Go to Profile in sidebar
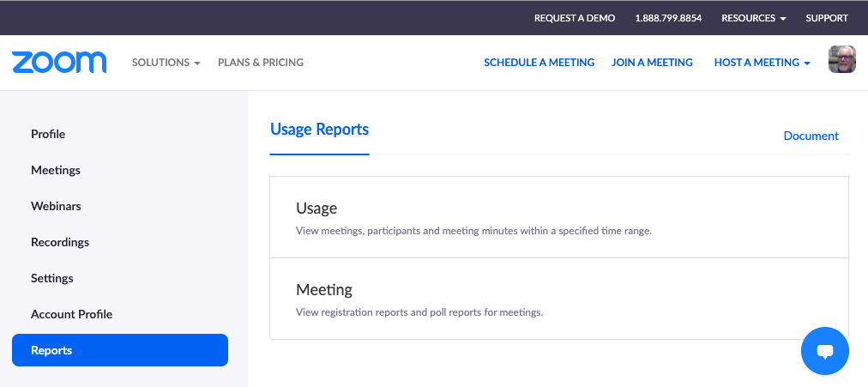The image size is (868, 387). click(48, 134)
